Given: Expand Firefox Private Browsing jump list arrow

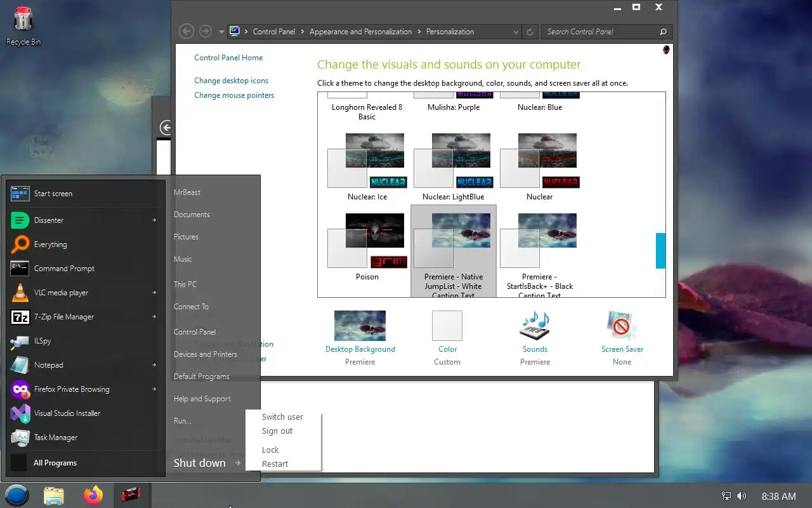Looking at the screenshot, I should [x=154, y=389].
